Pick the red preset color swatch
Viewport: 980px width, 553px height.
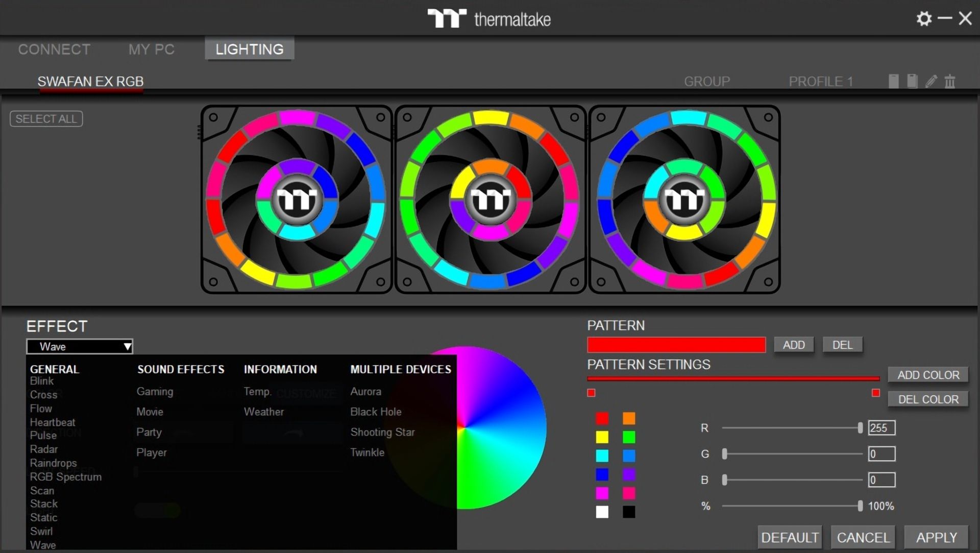pos(602,419)
